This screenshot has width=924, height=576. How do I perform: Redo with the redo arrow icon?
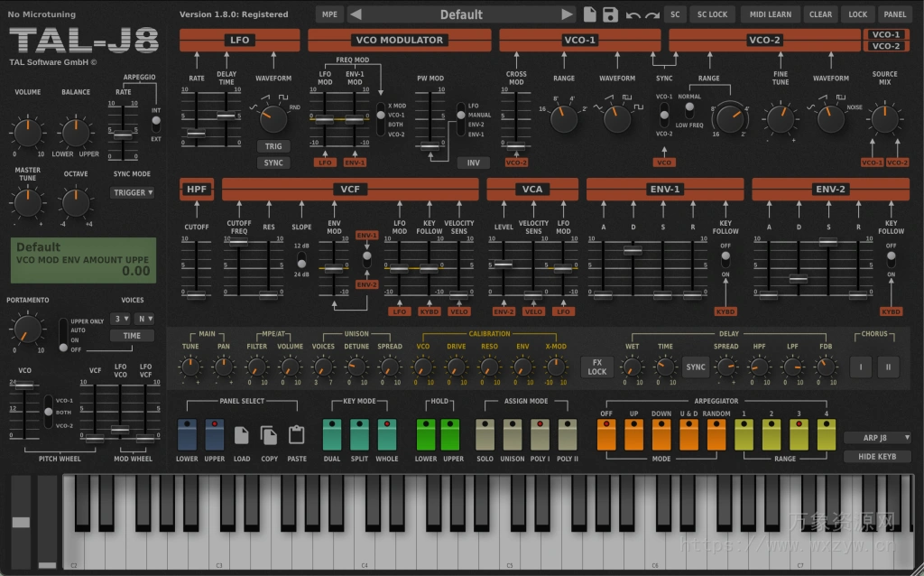click(x=652, y=14)
